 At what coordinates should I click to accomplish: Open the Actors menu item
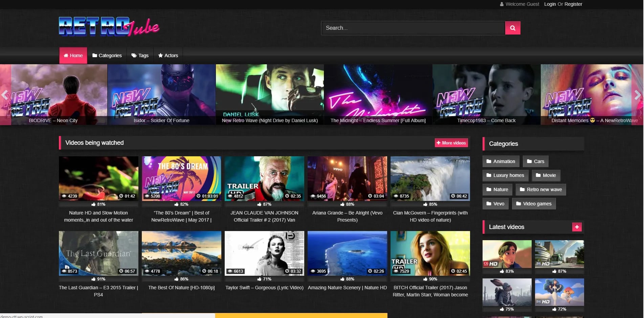(168, 55)
